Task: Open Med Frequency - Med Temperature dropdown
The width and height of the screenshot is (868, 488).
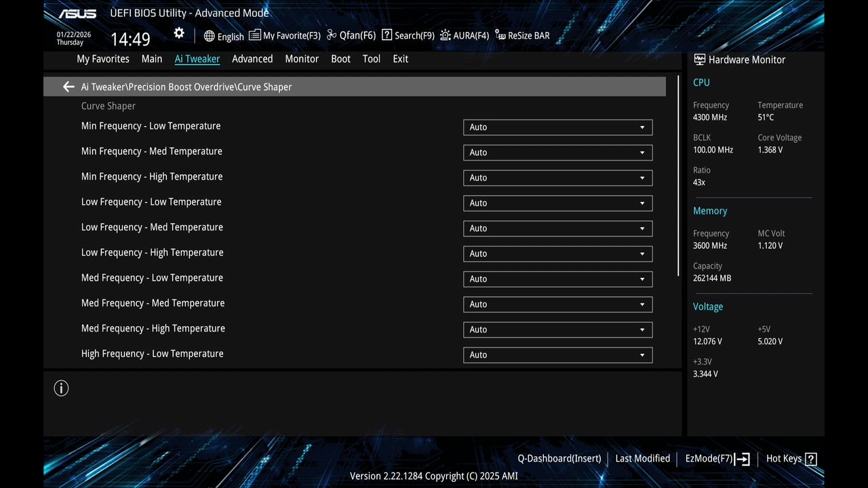Action: (557, 304)
